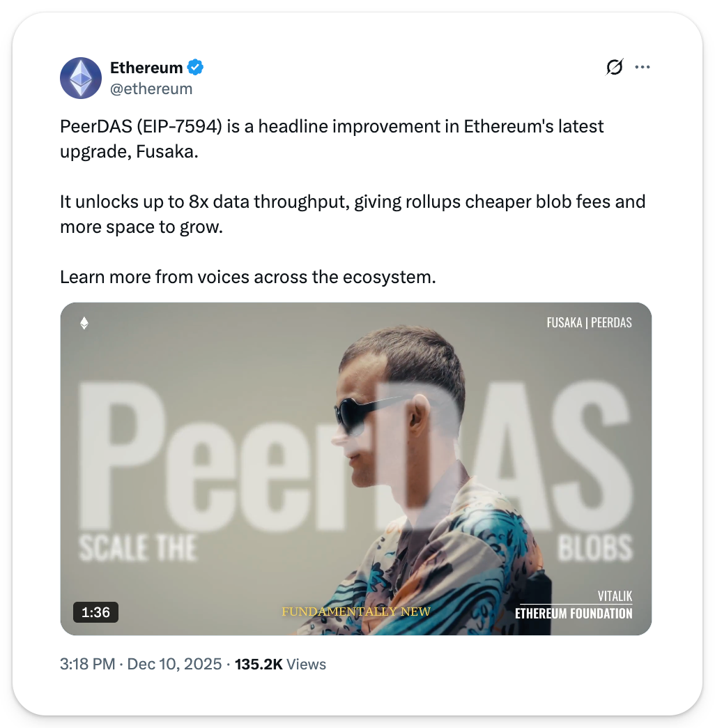Click the 3:18 PM timestamp

[87, 664]
